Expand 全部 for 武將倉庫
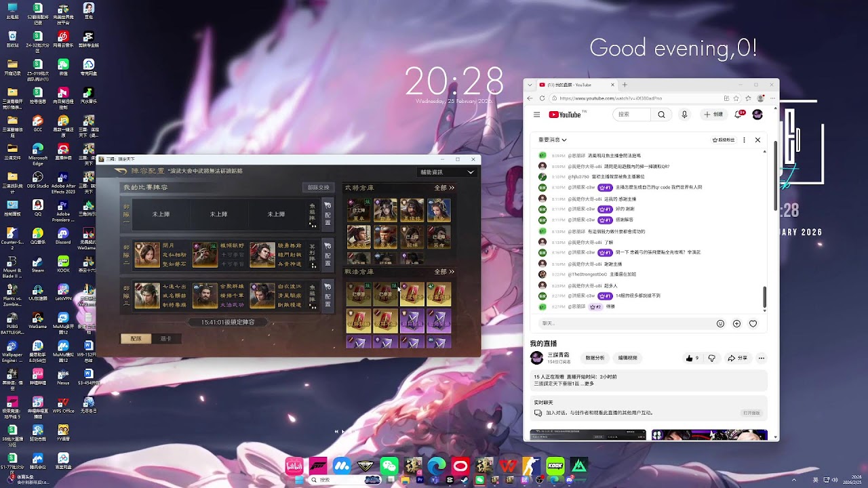868x488 pixels. click(x=444, y=188)
